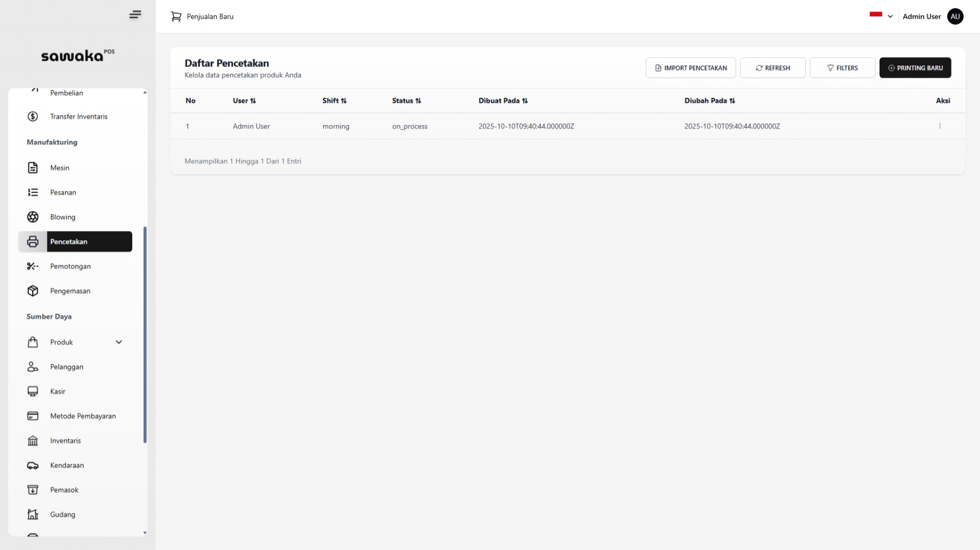
Task: Open Pemotongan using the scissors icon
Action: [x=33, y=266]
